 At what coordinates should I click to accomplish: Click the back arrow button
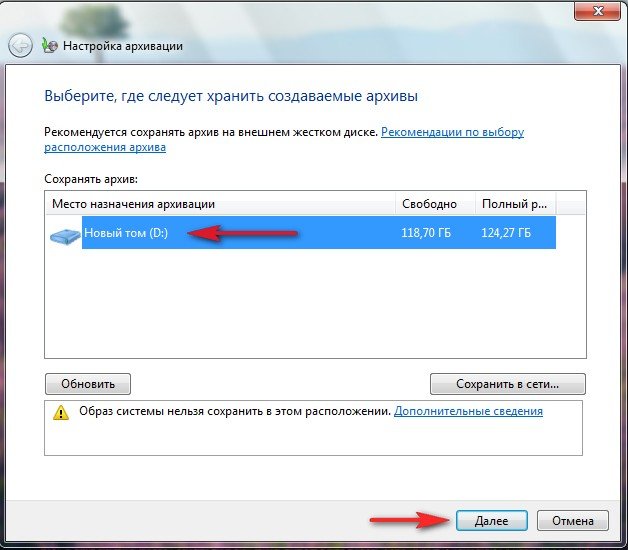tap(20, 45)
